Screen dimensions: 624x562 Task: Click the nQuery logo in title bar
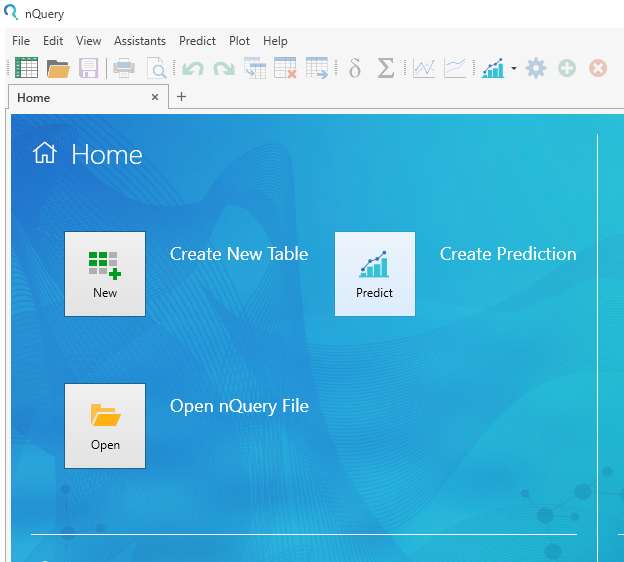click(x=11, y=12)
